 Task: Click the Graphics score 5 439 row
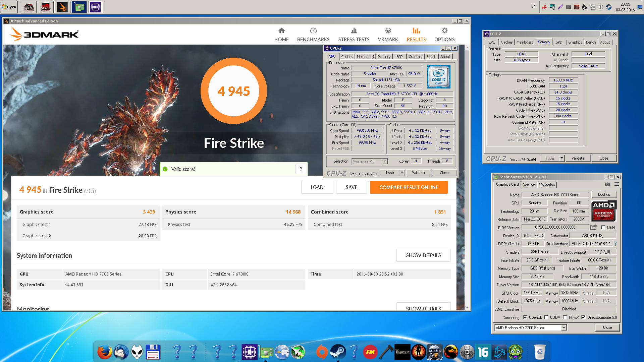88,212
